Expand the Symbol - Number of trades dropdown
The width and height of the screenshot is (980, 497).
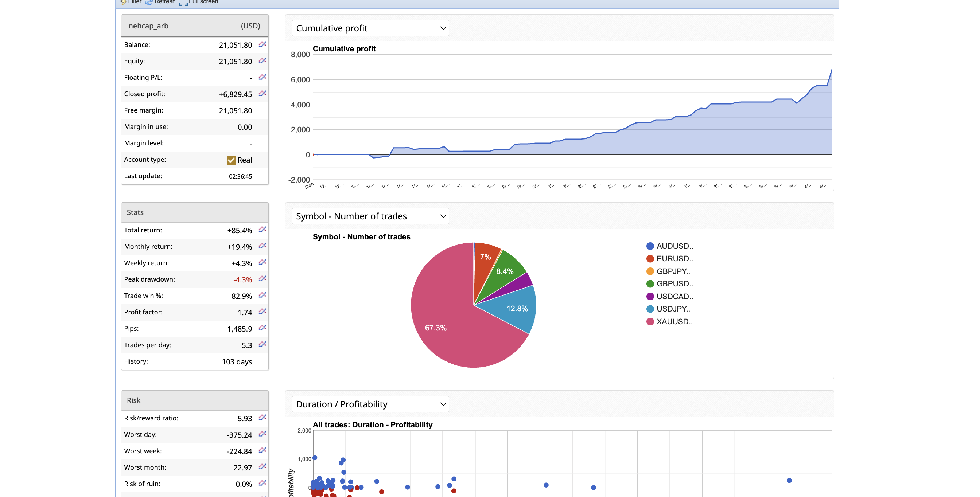click(x=370, y=216)
